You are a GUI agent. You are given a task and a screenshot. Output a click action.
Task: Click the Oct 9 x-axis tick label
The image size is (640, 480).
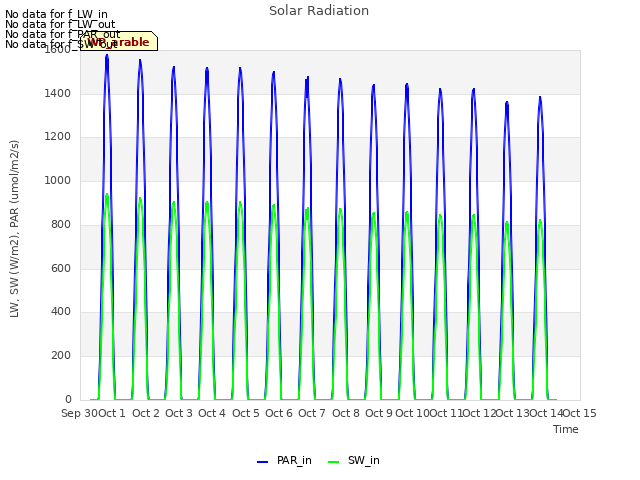point(379,413)
